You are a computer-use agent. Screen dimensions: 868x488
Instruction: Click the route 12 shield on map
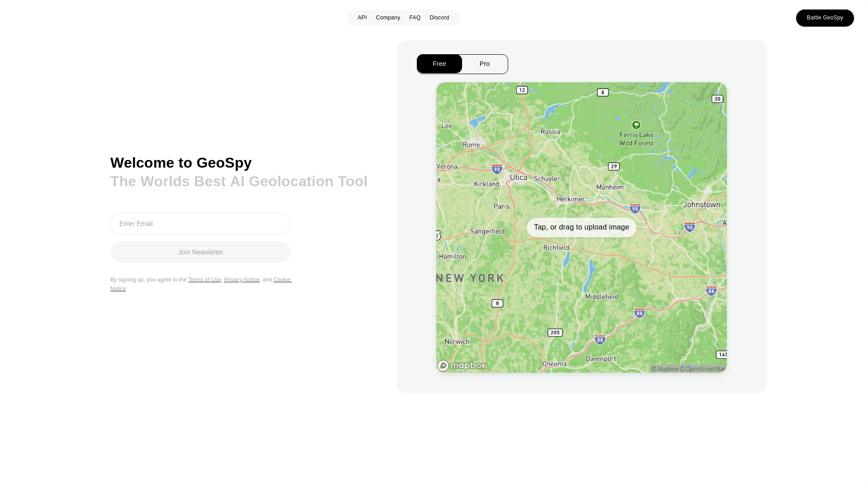[522, 90]
